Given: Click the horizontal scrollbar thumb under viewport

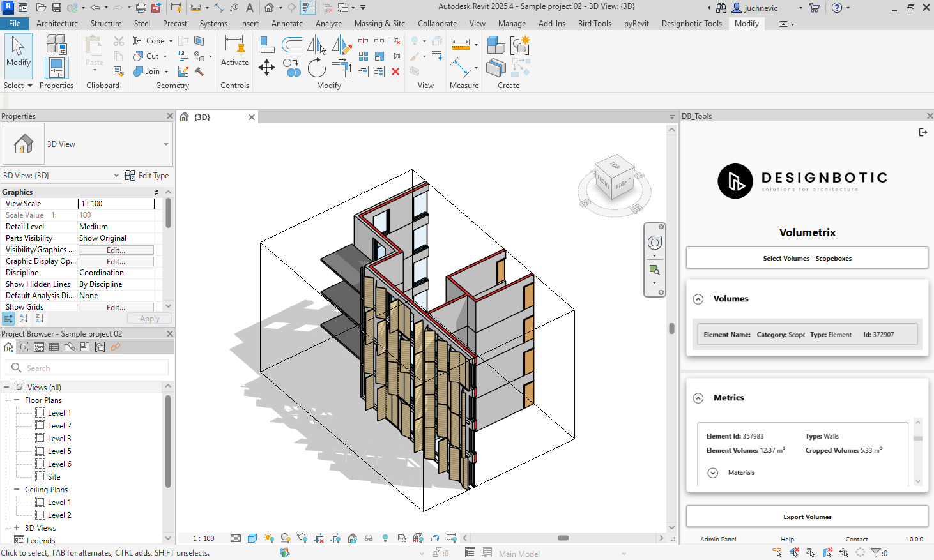Looking at the screenshot, I should tap(563, 538).
